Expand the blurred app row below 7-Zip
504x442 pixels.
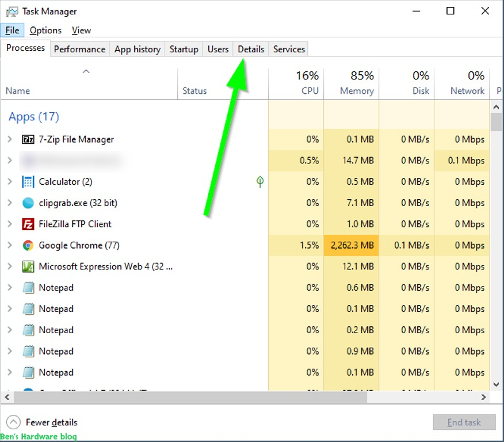(x=10, y=161)
